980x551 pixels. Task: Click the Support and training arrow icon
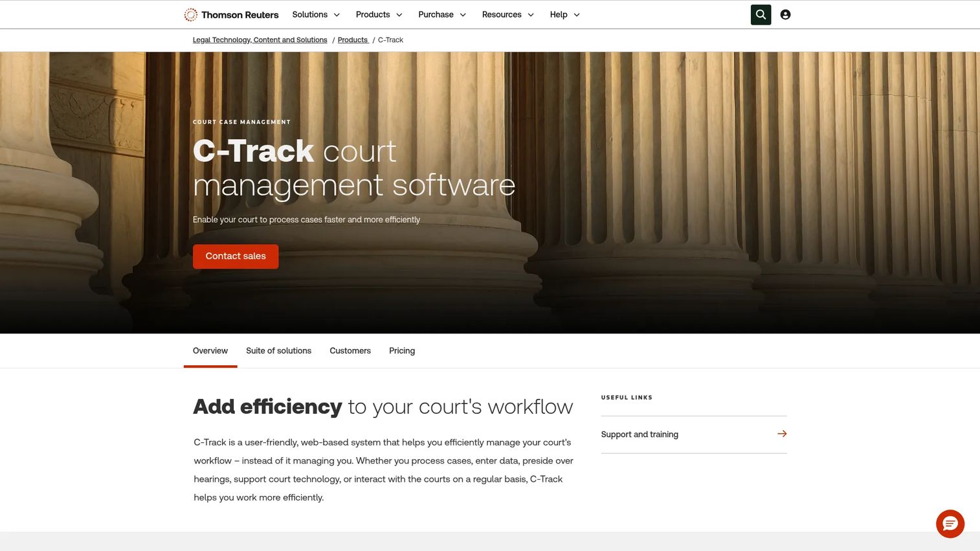click(782, 434)
